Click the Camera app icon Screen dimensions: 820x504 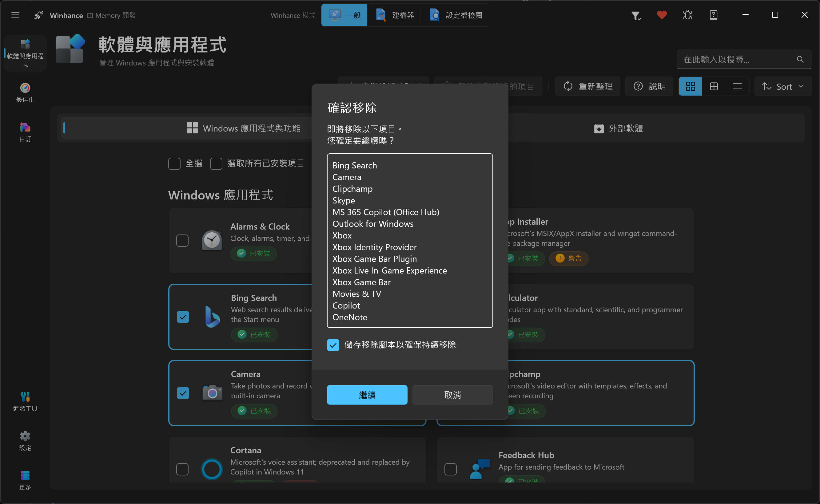point(212,393)
